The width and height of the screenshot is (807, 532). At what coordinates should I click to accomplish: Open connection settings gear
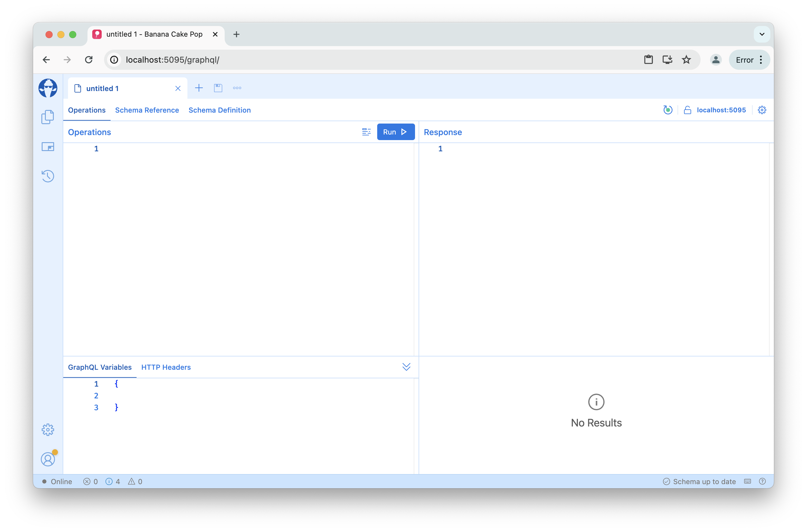click(761, 110)
